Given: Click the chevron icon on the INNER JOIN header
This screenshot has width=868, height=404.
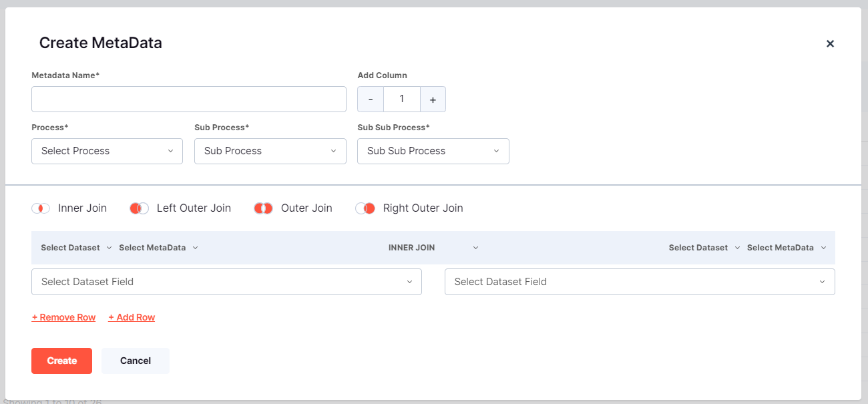Looking at the screenshot, I should (x=475, y=247).
